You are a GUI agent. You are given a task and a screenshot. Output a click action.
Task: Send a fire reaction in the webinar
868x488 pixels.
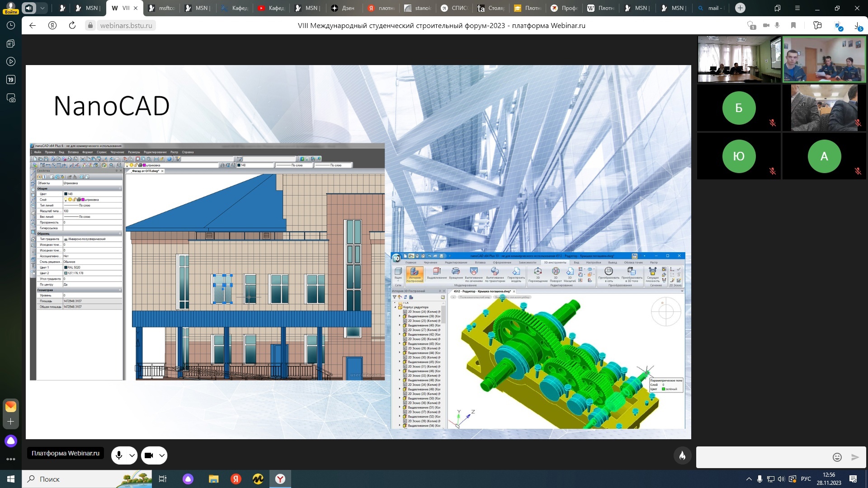682,456
